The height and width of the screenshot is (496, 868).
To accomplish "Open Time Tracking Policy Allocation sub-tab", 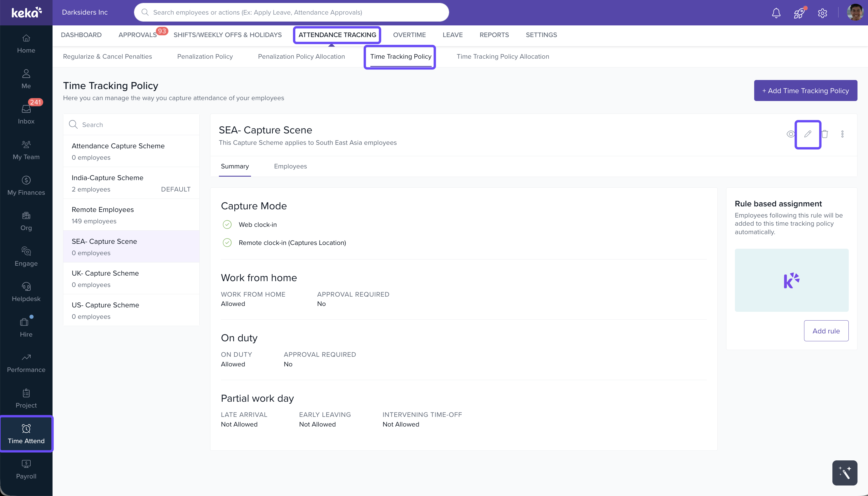I will click(503, 57).
